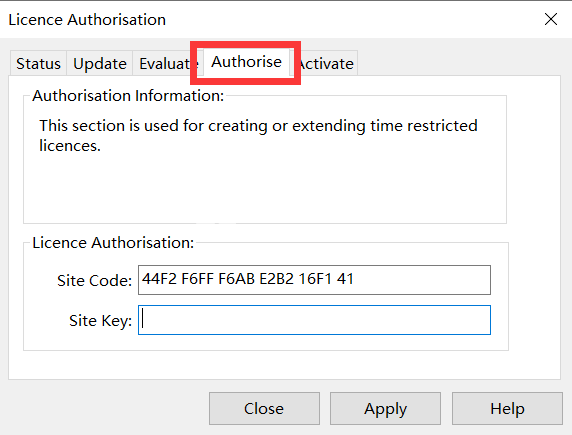572x435 pixels.
Task: Open the Update tab
Action: tap(100, 63)
